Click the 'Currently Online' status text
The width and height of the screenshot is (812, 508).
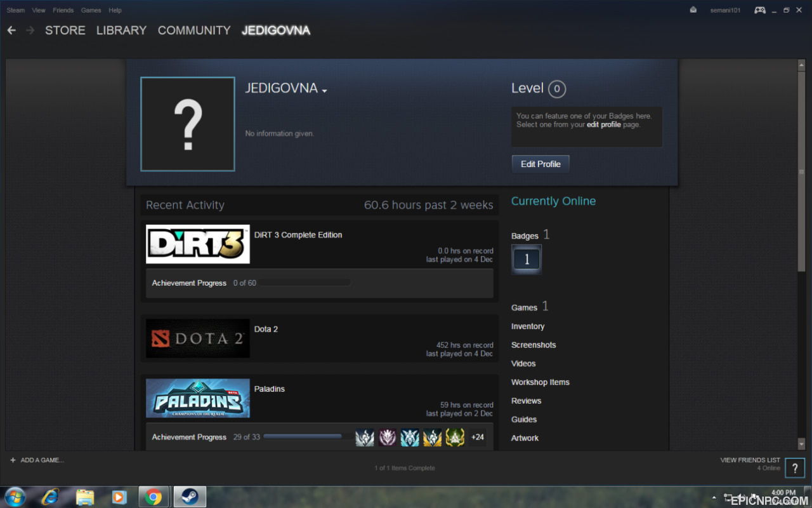[x=554, y=201]
